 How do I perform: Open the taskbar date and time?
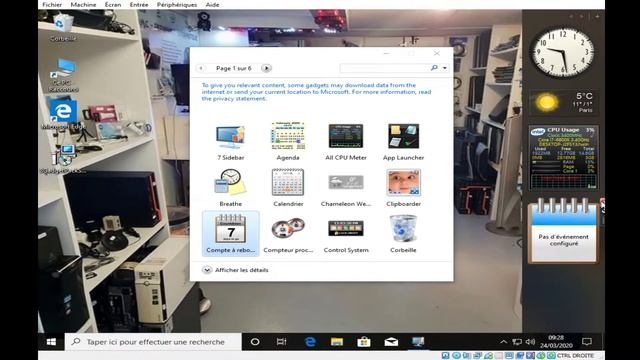(x=556, y=342)
